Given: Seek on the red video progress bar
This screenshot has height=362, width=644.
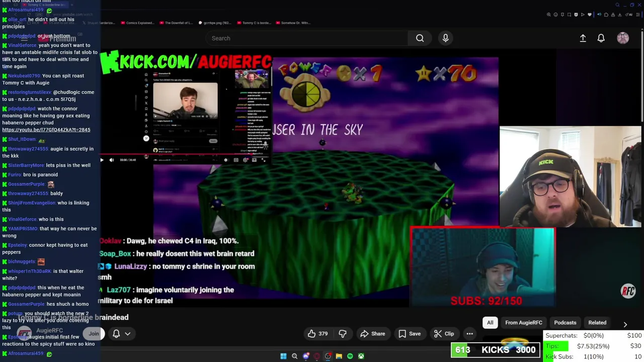Looking at the screenshot, I should point(185,154).
